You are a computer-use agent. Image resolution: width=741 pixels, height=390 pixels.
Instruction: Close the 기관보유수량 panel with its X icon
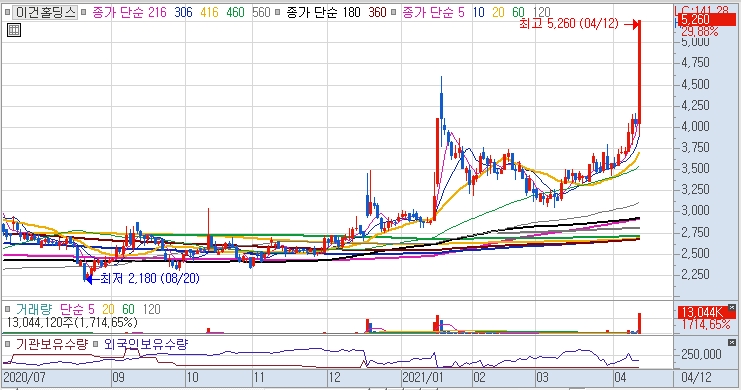pos(732,342)
